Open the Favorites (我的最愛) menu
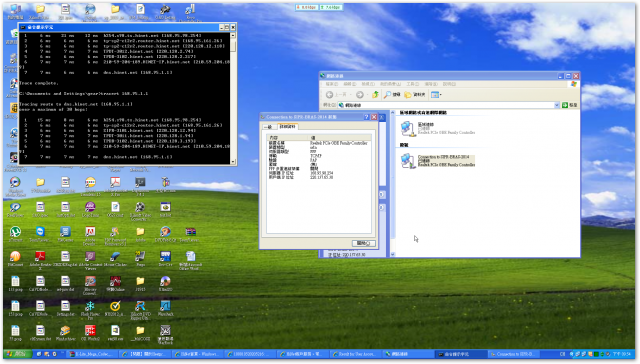This screenshot has width=640, height=364. 390,84
